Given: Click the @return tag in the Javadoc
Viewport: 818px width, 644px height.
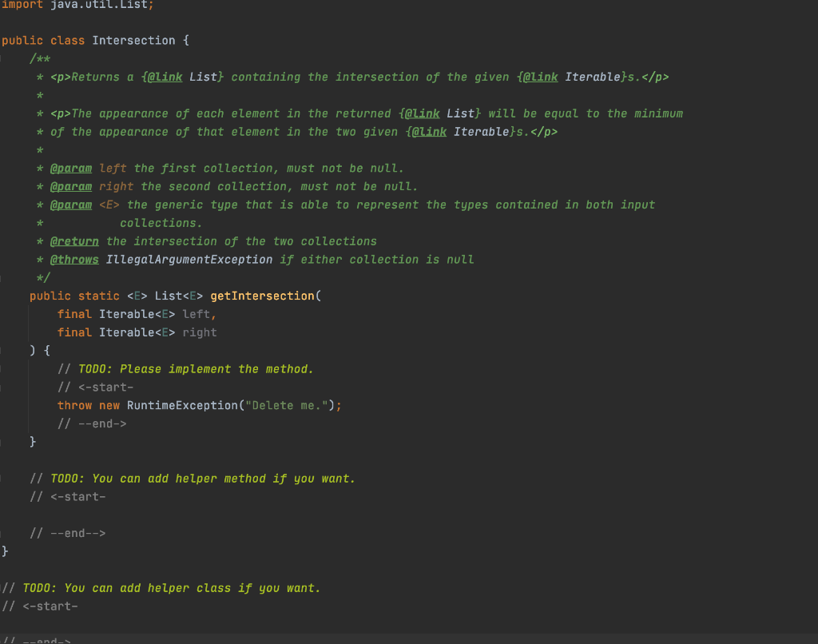Looking at the screenshot, I should point(74,241).
